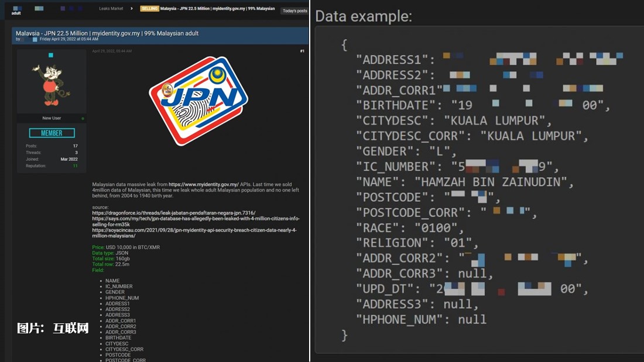Open the https://www.myidentity.gov.my/ link
Viewport: 644px width, 362px height.
(204, 185)
